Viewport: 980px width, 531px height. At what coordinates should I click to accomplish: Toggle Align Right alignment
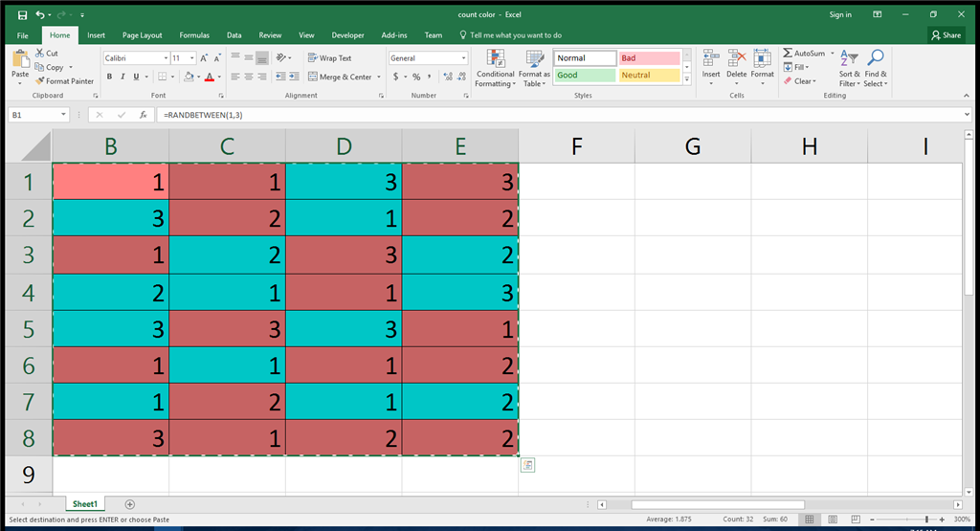pos(262,77)
